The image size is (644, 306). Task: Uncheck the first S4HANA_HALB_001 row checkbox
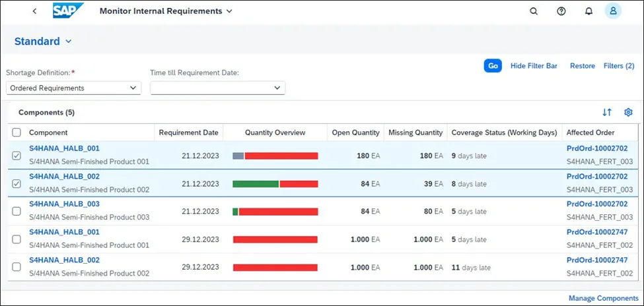pos(17,156)
